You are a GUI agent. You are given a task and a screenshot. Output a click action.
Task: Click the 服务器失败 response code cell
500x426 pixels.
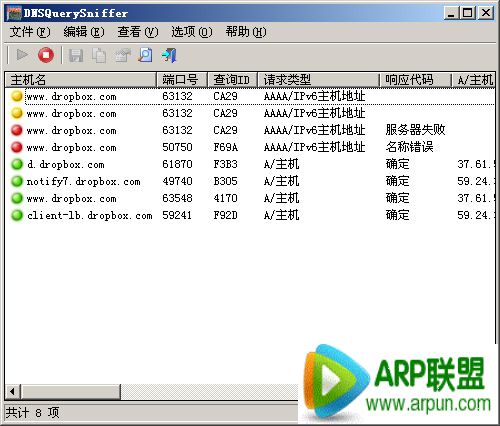[x=416, y=130]
